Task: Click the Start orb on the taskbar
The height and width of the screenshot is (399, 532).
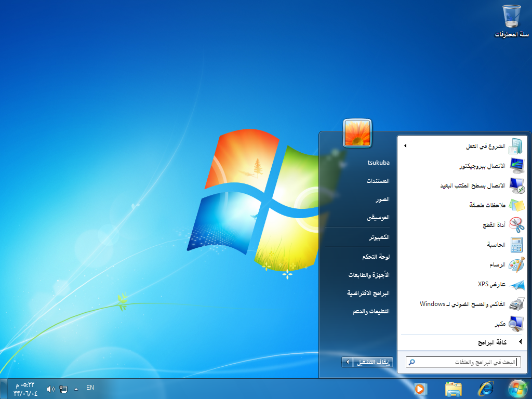Action: click(x=518, y=389)
